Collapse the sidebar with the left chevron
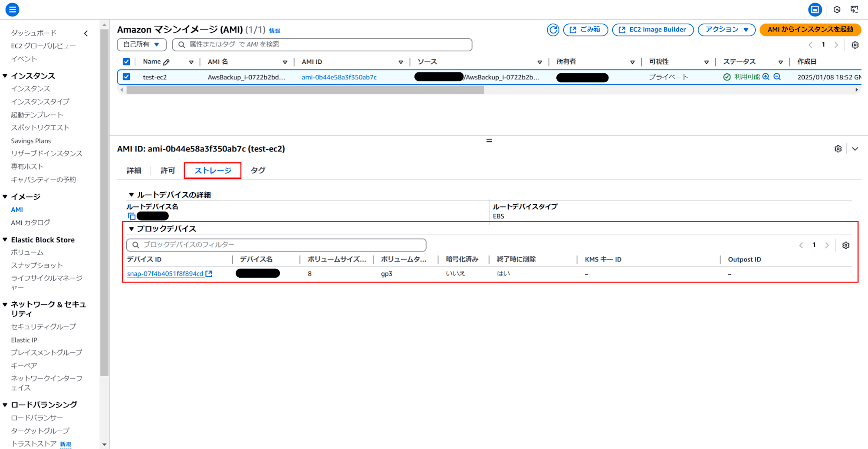 point(86,33)
